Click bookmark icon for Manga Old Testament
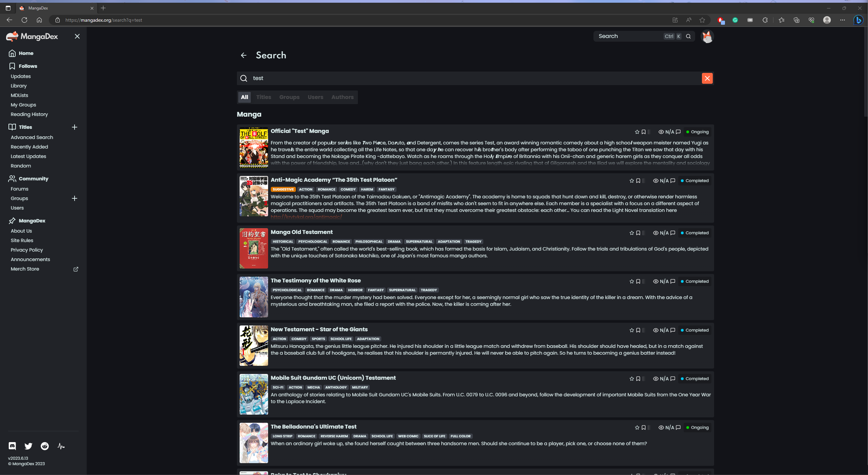Viewport: 868px width, 475px height. pyautogui.click(x=638, y=233)
